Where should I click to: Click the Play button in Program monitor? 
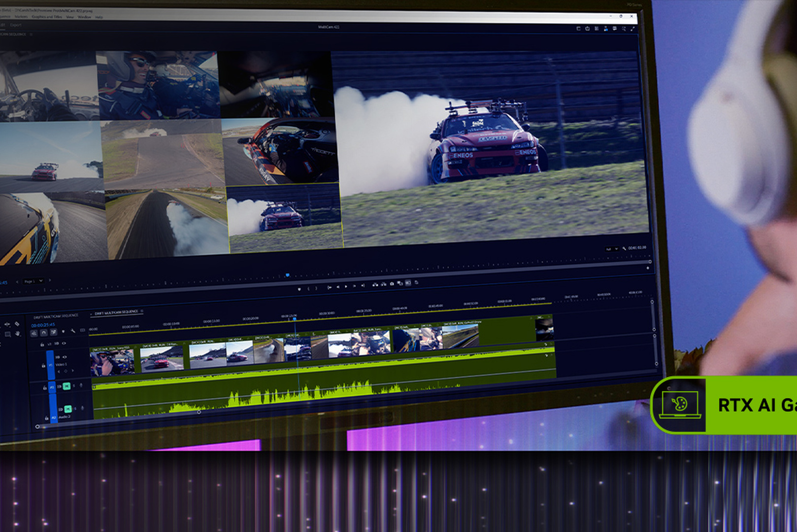(x=346, y=286)
